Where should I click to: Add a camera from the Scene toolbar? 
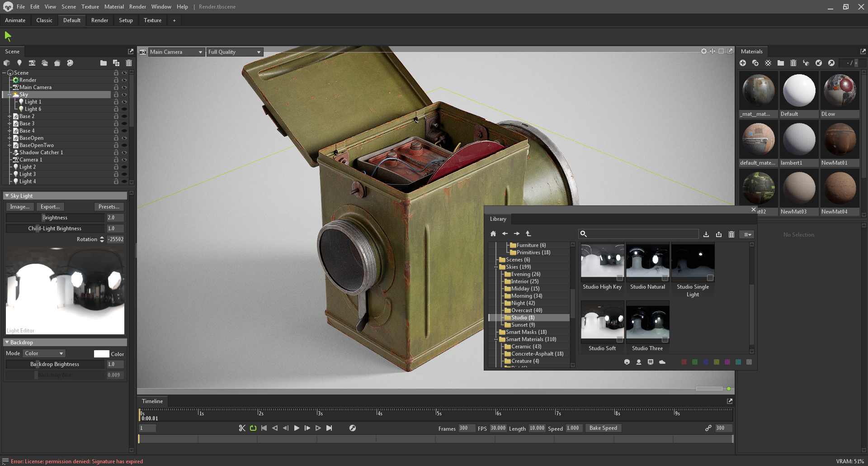32,63
